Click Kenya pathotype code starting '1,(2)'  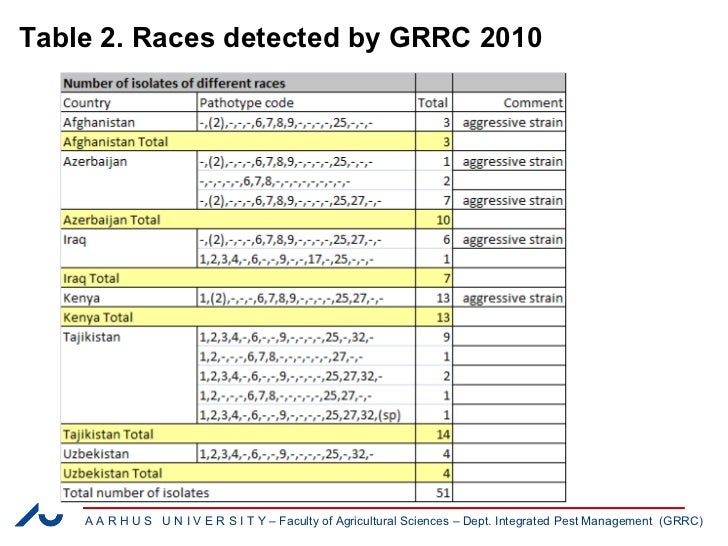pyautogui.click(x=292, y=298)
